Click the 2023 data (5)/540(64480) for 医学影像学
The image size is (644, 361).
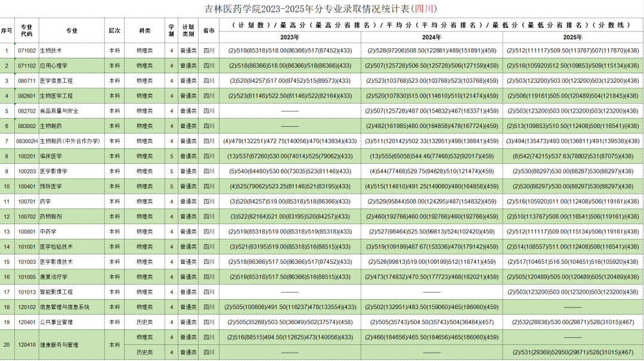290,172
